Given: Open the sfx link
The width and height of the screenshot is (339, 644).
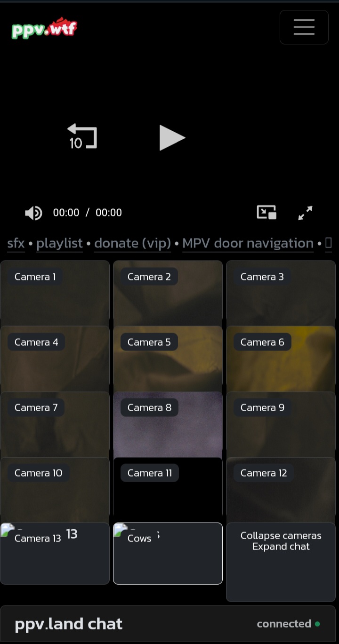Looking at the screenshot, I should pyautogui.click(x=16, y=243).
